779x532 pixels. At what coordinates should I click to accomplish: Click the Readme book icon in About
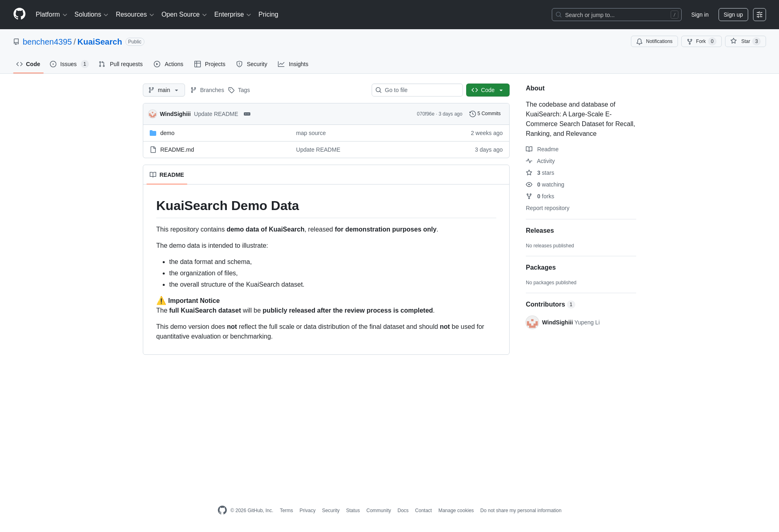[529, 149]
